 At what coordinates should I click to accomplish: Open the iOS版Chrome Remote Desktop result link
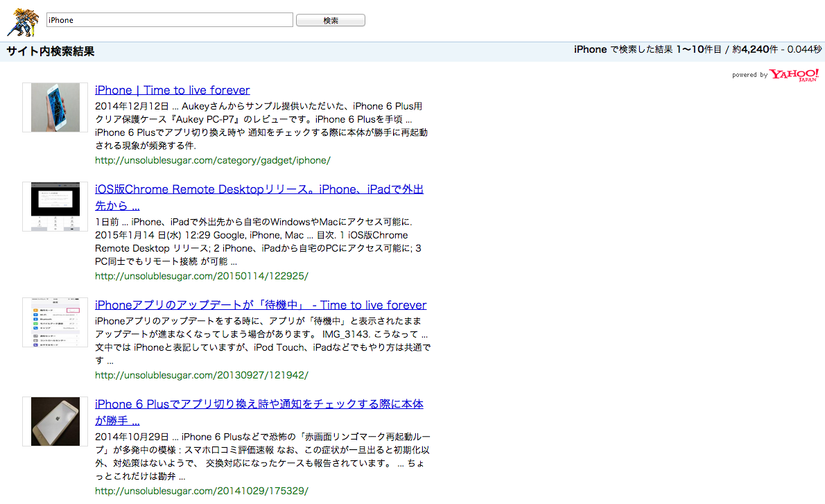[x=259, y=198]
